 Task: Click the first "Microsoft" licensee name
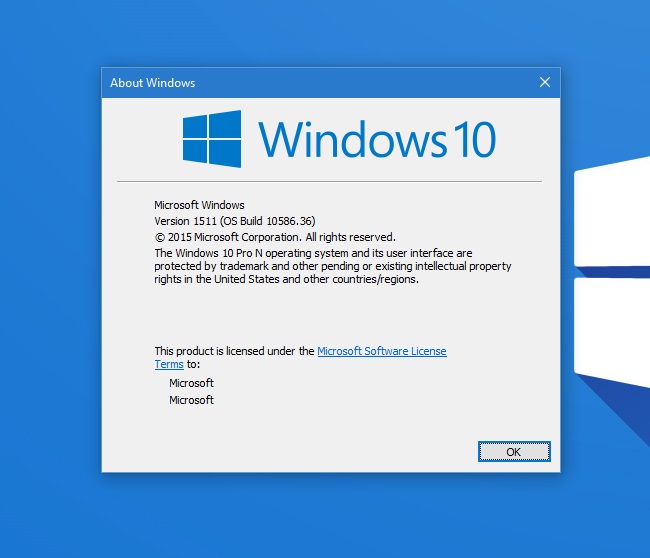click(x=191, y=383)
